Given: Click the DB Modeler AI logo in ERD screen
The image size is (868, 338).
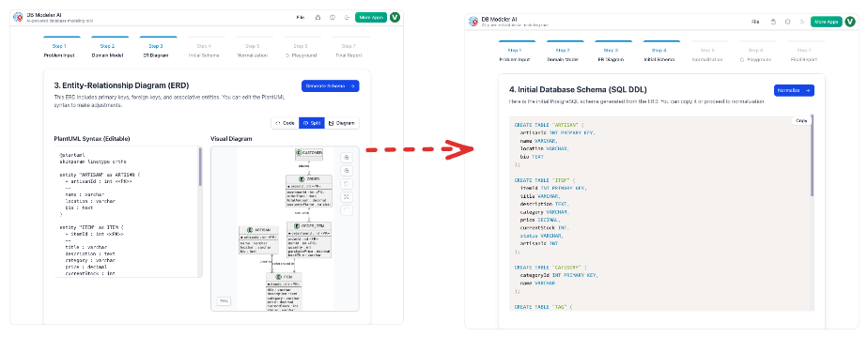Looking at the screenshot, I should [19, 18].
